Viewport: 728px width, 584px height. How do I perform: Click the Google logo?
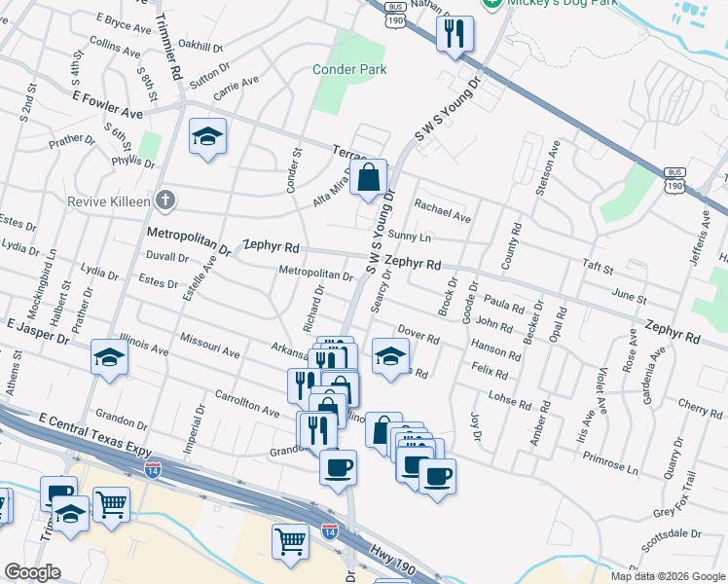click(x=33, y=572)
